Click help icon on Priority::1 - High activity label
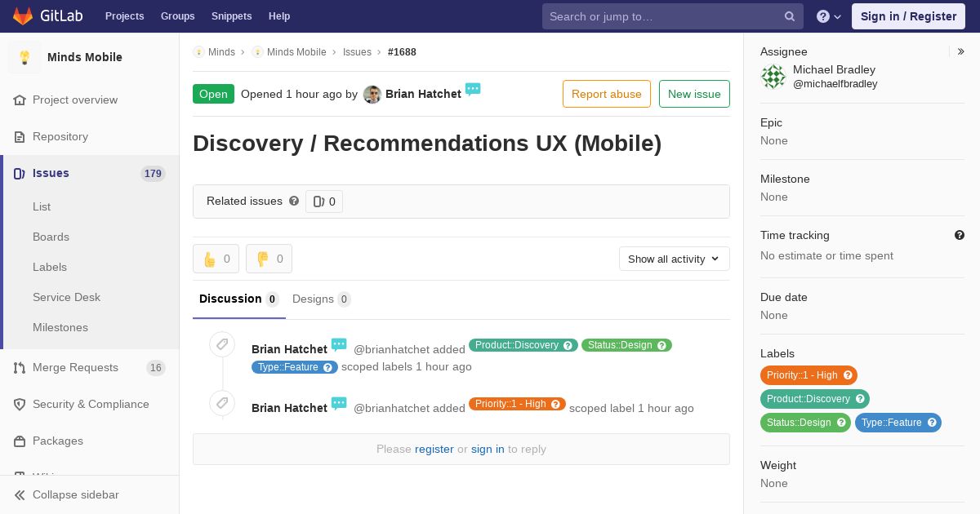The height and width of the screenshot is (514, 980). click(x=555, y=404)
